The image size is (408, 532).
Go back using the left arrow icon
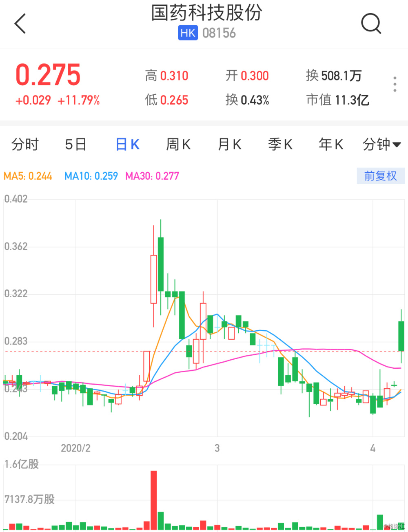pyautogui.click(x=20, y=24)
